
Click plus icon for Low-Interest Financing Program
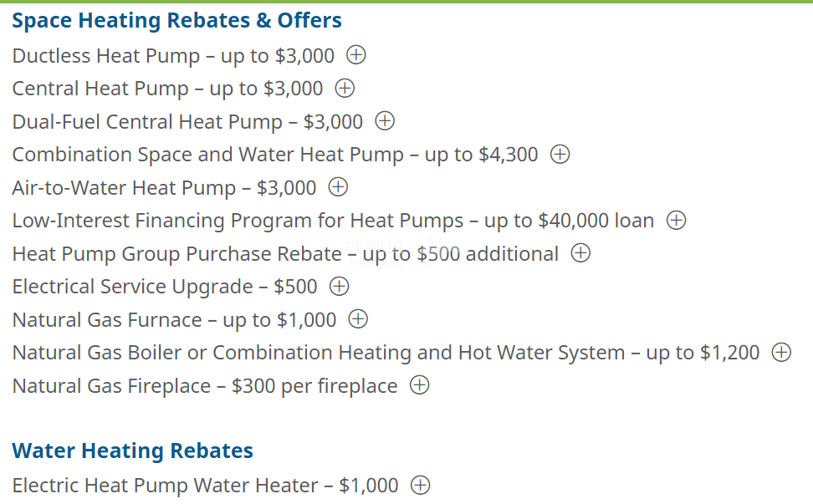(x=676, y=220)
